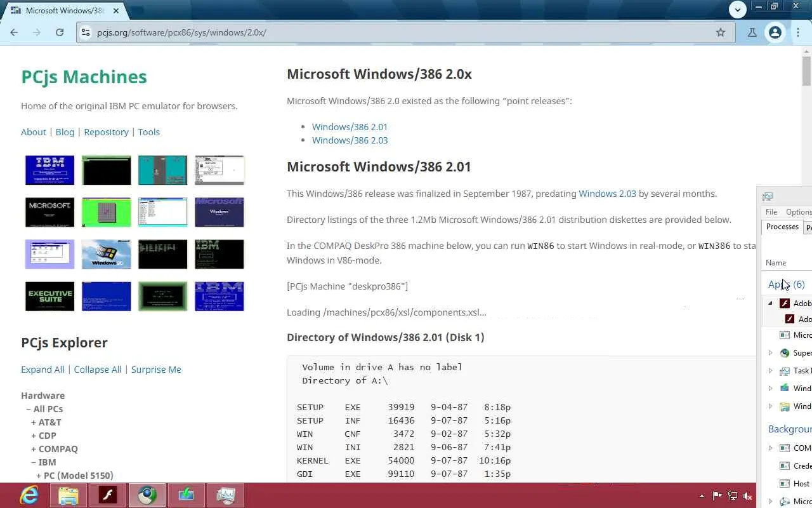Open the browser three-dot menu

click(798, 32)
